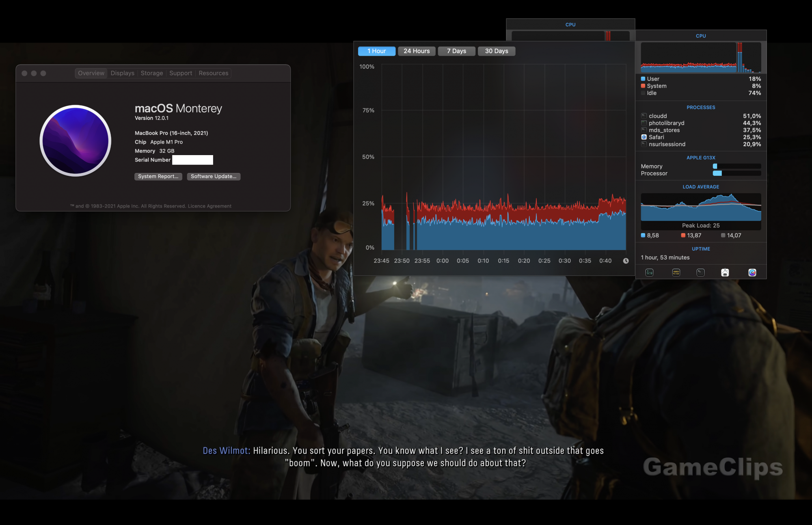
Task: Select the 1 Hour range
Action: tap(376, 51)
